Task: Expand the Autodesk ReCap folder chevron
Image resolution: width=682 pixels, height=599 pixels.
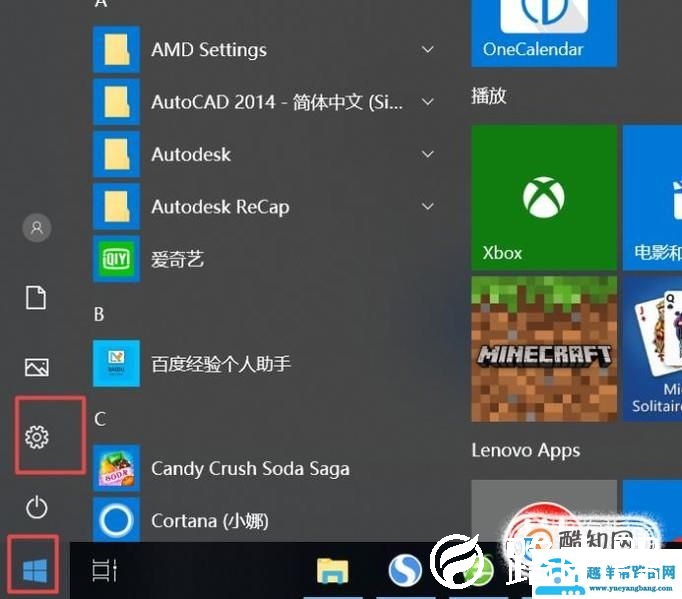Action: pyautogui.click(x=428, y=206)
